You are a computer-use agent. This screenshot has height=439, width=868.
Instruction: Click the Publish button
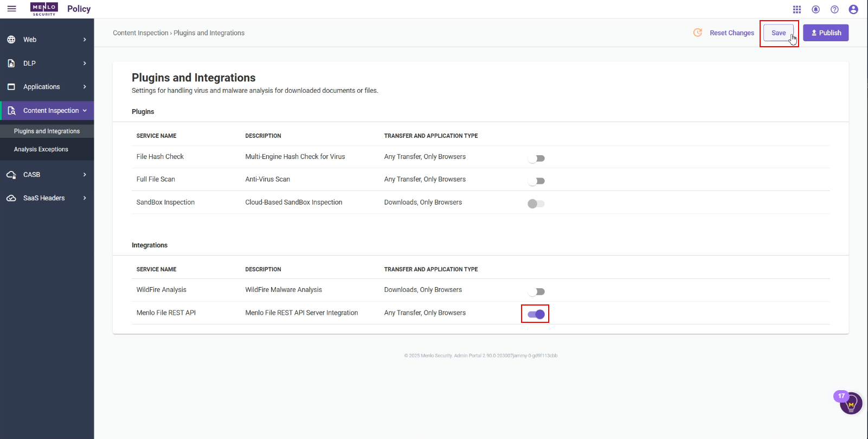click(826, 33)
